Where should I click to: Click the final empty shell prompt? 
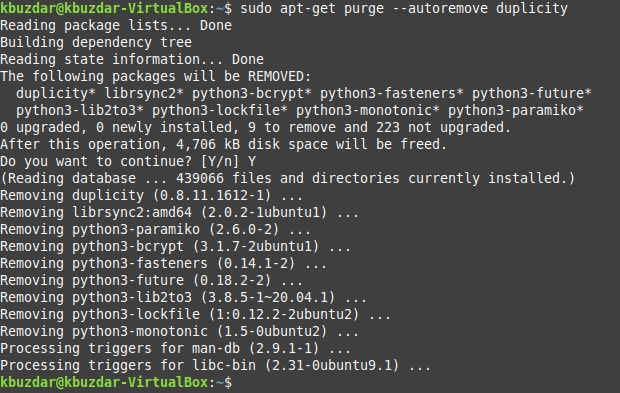click(116, 382)
